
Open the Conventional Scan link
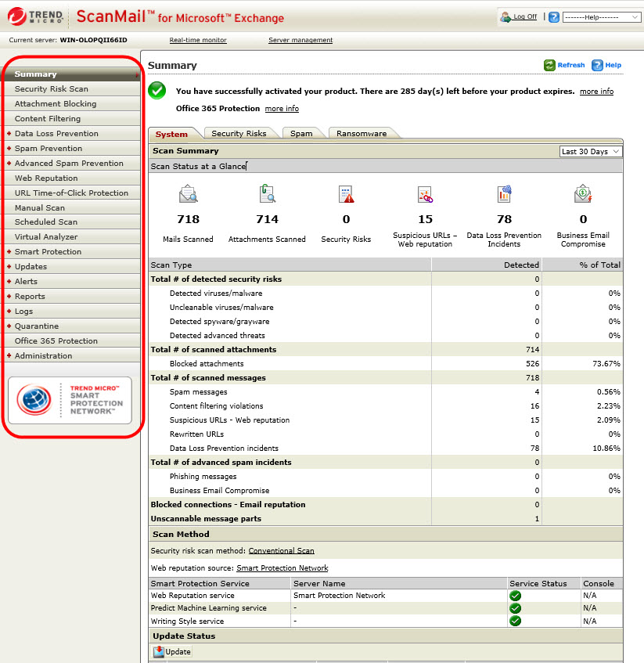click(x=281, y=551)
